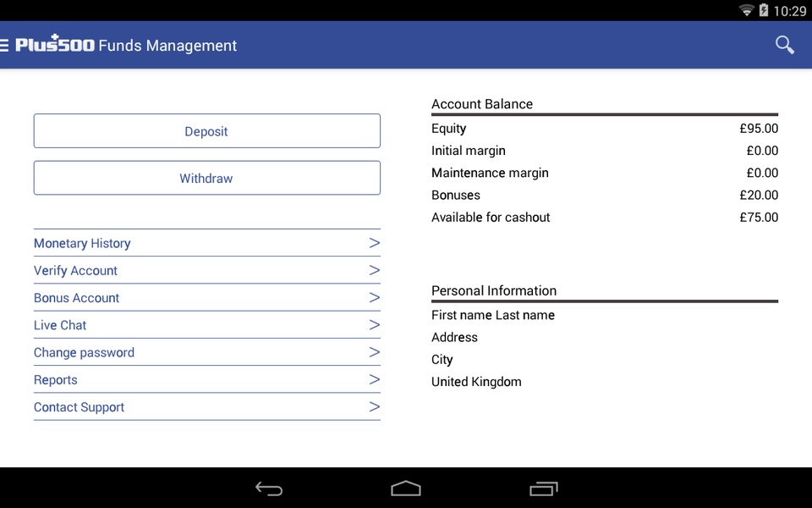Expand the Bonus Account chevron

[x=375, y=297]
